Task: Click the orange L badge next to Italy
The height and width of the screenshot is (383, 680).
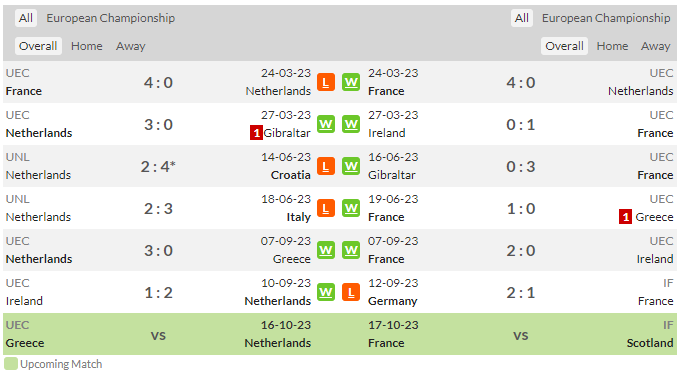Action: (326, 208)
